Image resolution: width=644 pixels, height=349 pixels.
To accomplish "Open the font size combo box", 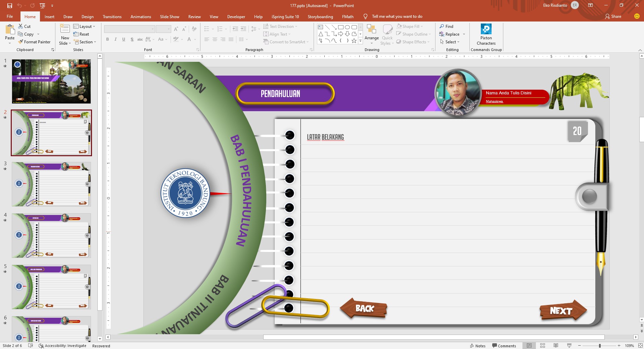I will click(x=164, y=29).
